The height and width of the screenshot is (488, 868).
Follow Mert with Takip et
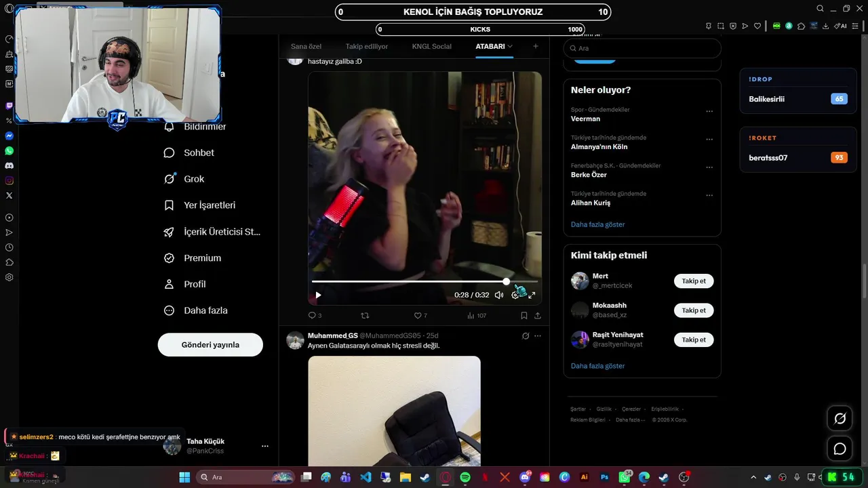tap(694, 281)
